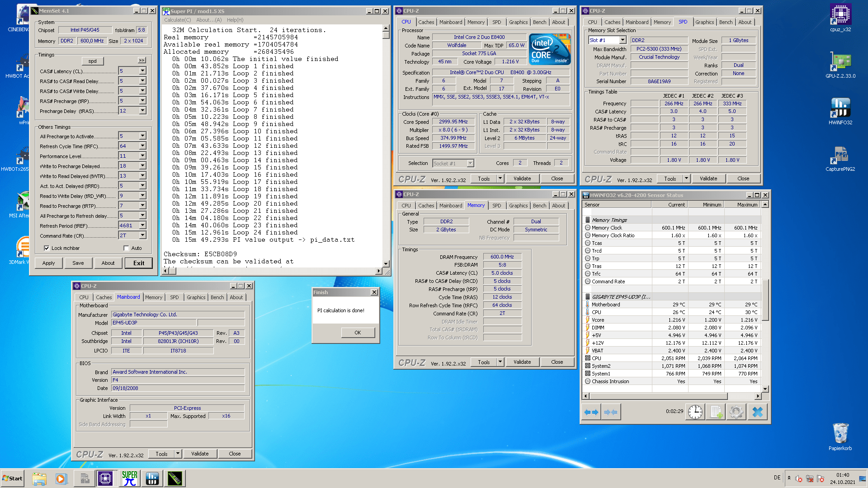Click the DE language indicator in taskbar

pos(777,478)
